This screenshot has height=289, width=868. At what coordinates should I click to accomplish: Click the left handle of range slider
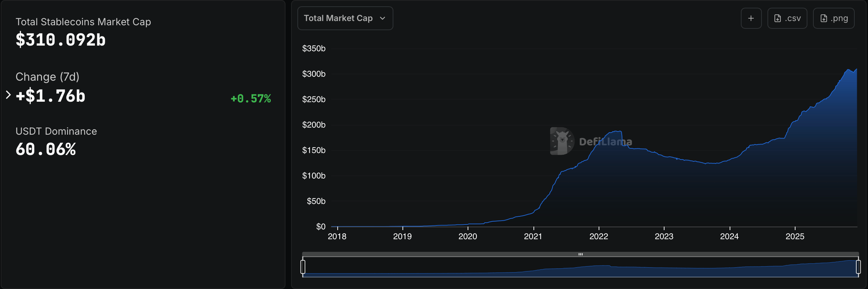point(303,267)
